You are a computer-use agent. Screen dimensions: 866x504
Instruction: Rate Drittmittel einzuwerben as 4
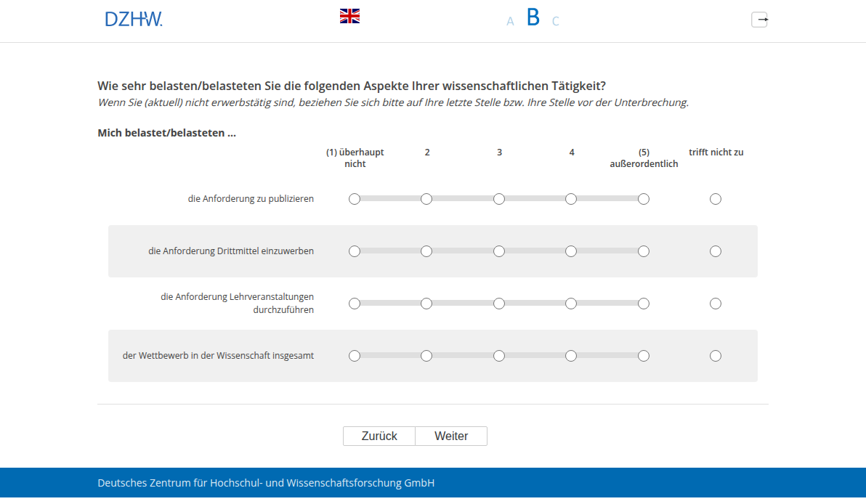(571, 251)
